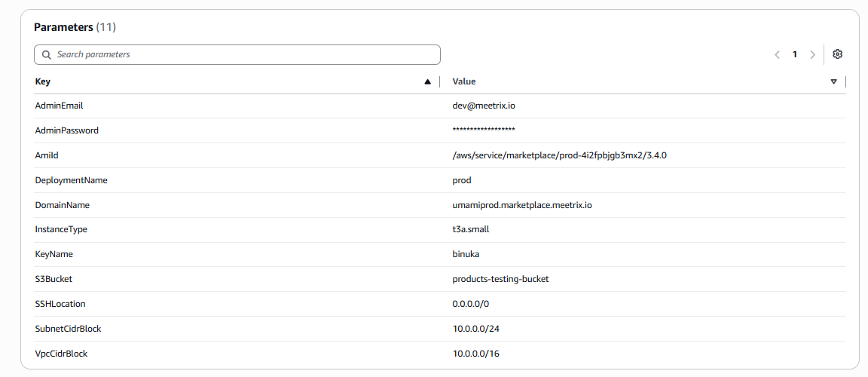Click the umamiprod.marketplace.meetrix.io value
This screenshot has width=868, height=377.
(x=523, y=205)
